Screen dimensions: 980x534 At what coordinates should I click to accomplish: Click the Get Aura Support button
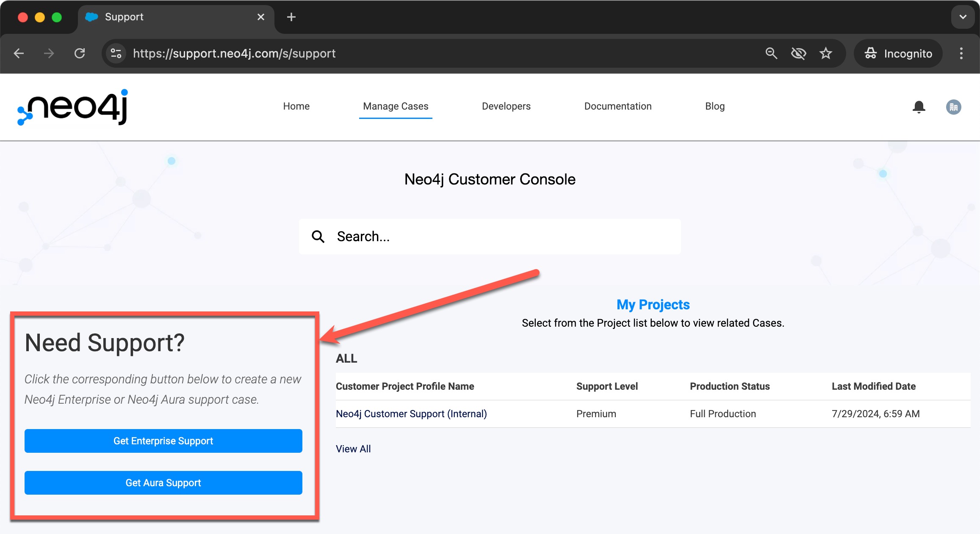pos(163,483)
